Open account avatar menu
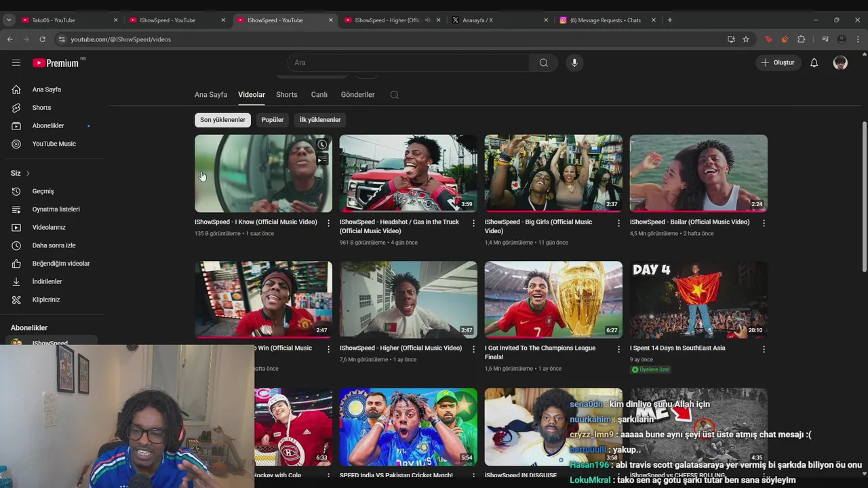This screenshot has height=488, width=868. click(840, 63)
